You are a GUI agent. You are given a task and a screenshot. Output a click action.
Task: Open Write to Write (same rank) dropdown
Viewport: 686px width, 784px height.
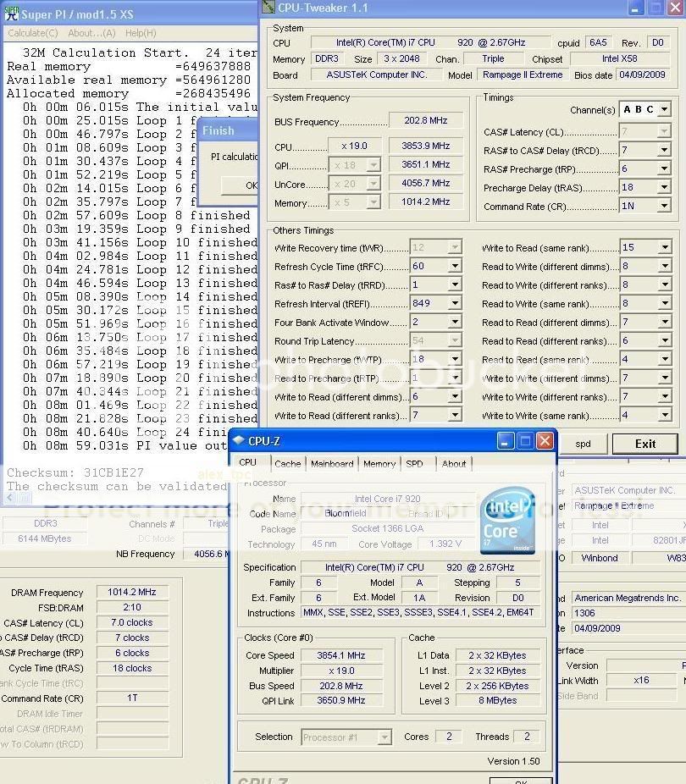(665, 416)
